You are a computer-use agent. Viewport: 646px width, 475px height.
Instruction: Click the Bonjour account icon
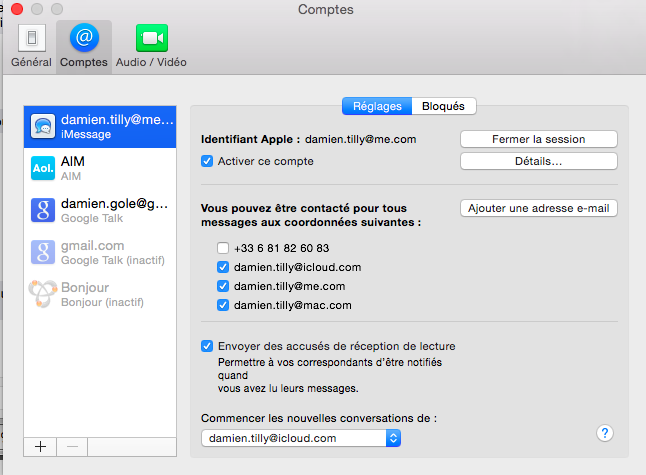pyautogui.click(x=43, y=294)
